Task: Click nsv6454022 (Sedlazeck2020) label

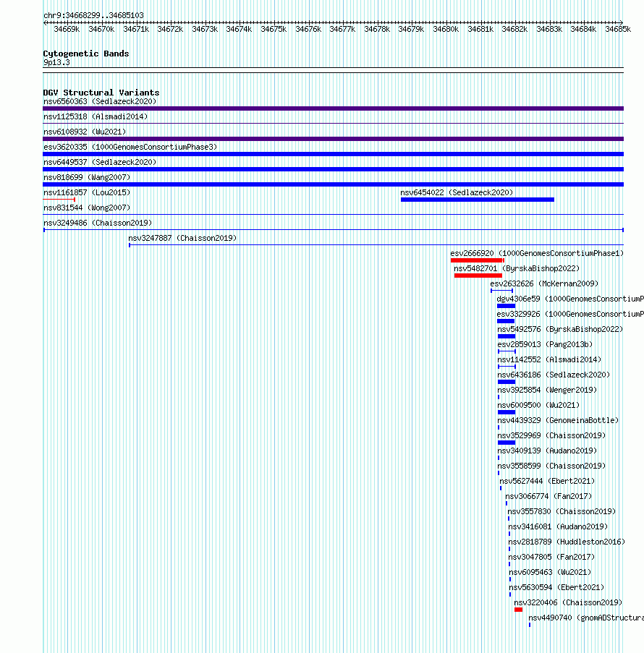Action: click(457, 192)
